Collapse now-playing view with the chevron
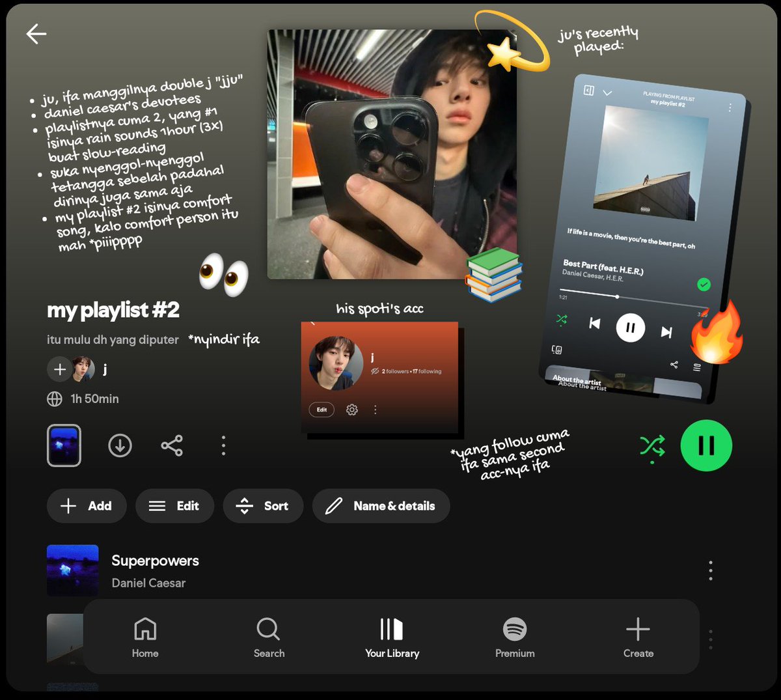 607,93
